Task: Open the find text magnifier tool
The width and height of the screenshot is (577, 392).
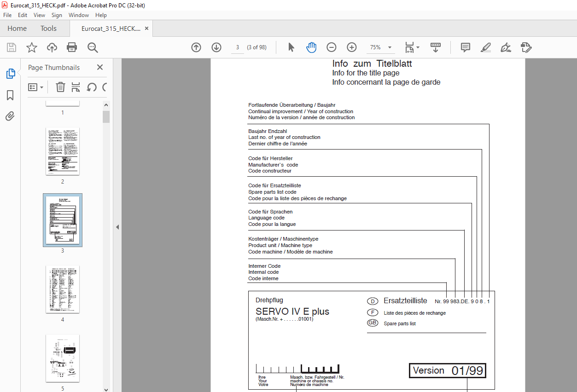Action: click(93, 47)
